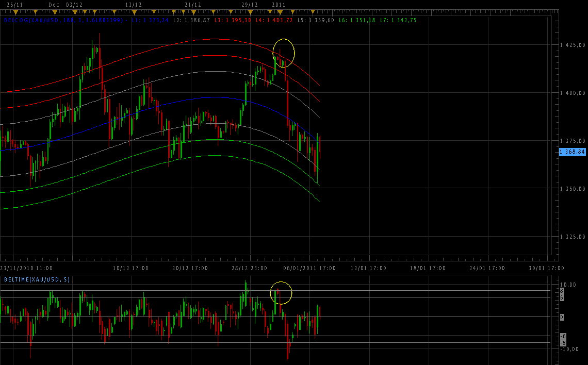The width and height of the screenshot is (588, 365).
Task: Select the level 0 marker on BELTIME axis
Action: (x=562, y=317)
